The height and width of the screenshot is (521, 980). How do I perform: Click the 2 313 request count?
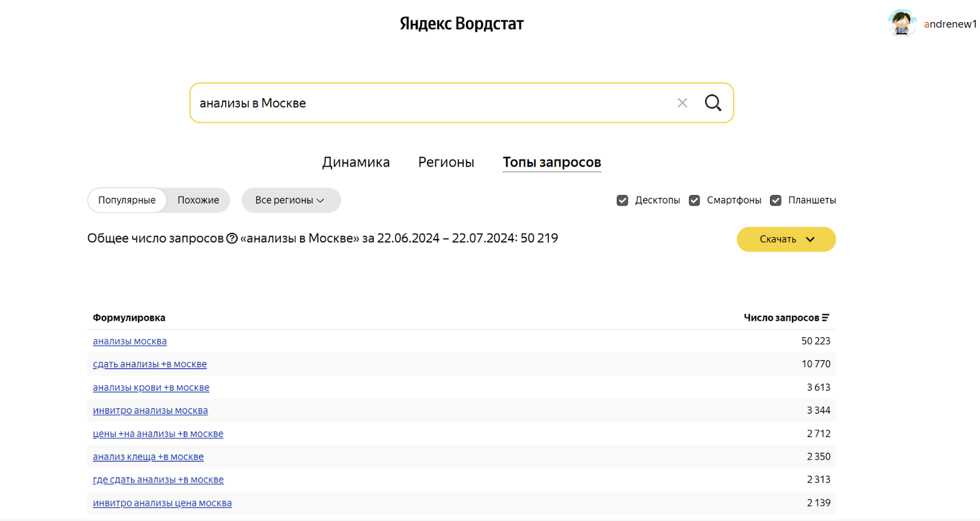click(818, 479)
